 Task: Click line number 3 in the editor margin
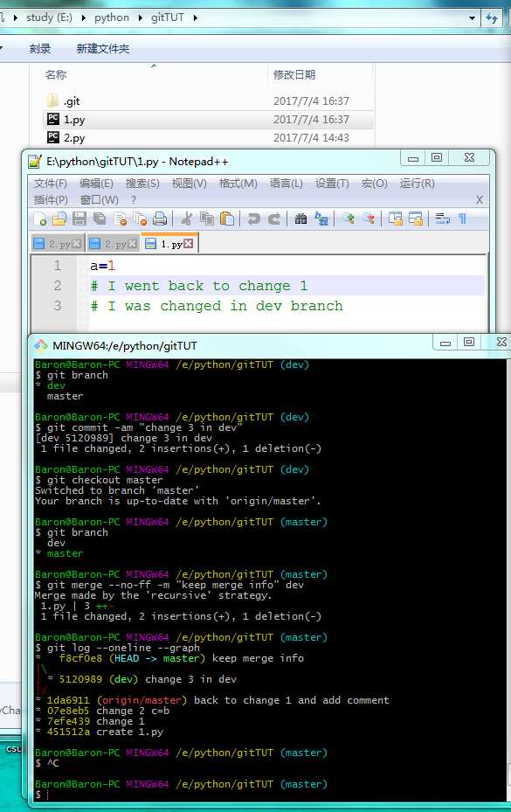pyautogui.click(x=58, y=306)
